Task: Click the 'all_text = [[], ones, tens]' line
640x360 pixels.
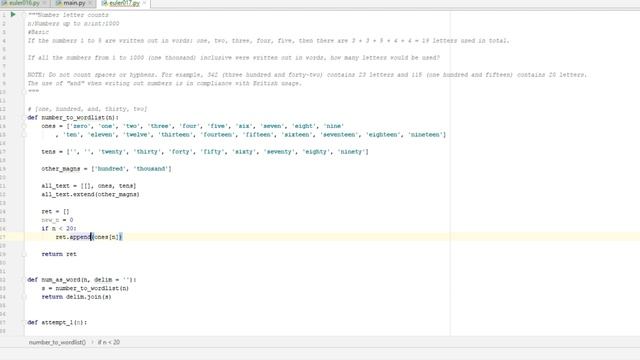Action: pyautogui.click(x=89, y=186)
